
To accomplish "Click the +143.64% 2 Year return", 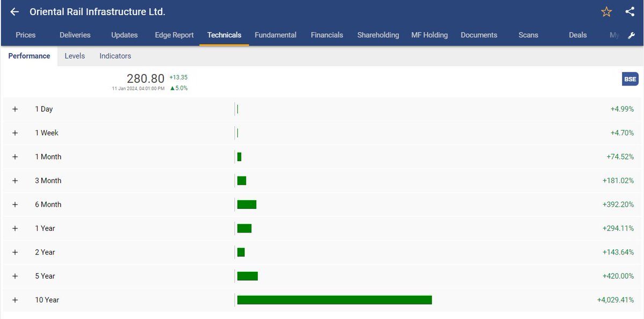I will (x=618, y=252).
